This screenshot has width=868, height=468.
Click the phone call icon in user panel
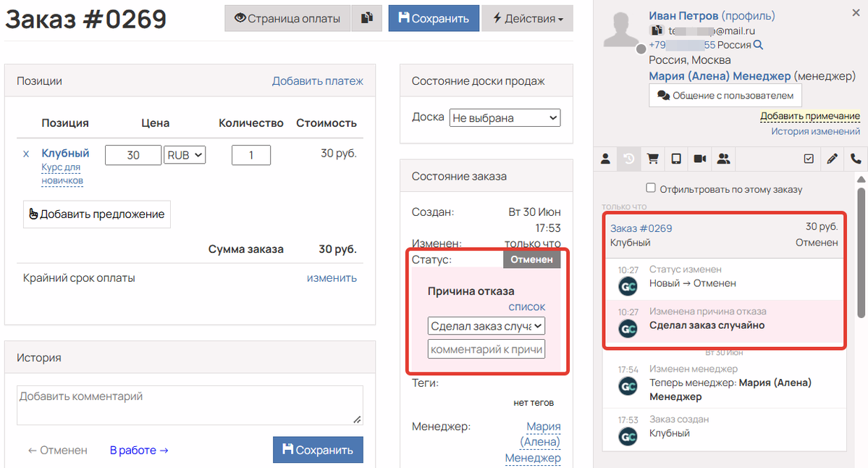point(856,159)
